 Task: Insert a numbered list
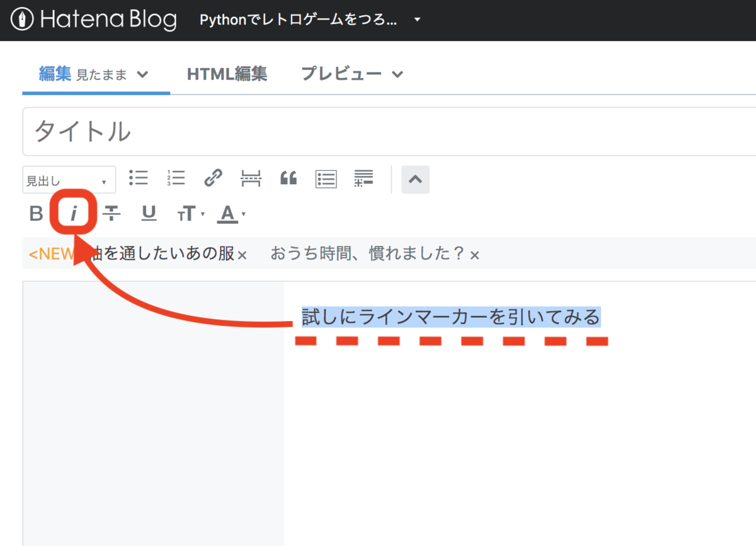click(176, 178)
